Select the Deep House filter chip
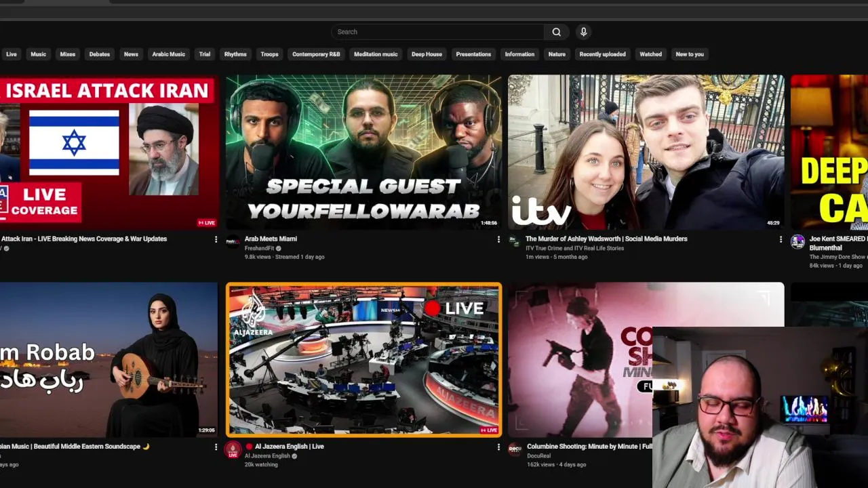Image resolution: width=868 pixels, height=488 pixels. point(427,54)
